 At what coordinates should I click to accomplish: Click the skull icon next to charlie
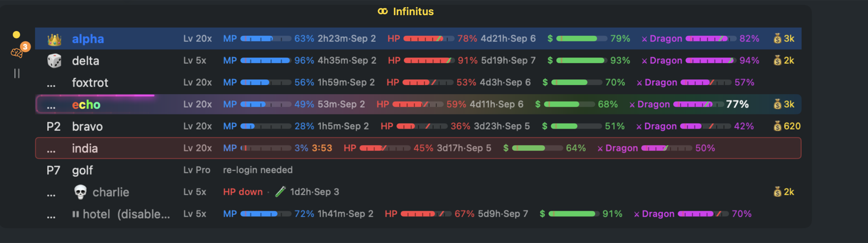pyautogui.click(x=80, y=192)
